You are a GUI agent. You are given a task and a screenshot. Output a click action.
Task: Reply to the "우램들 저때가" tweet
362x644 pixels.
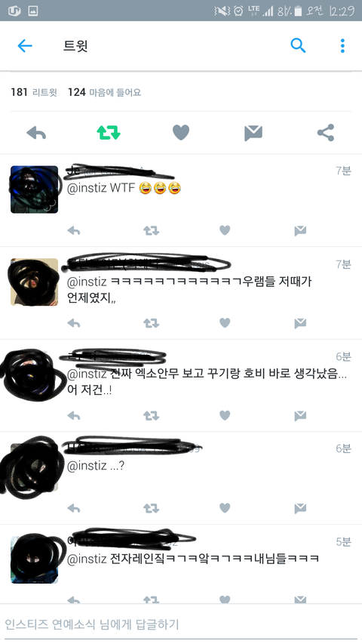tap(74, 323)
